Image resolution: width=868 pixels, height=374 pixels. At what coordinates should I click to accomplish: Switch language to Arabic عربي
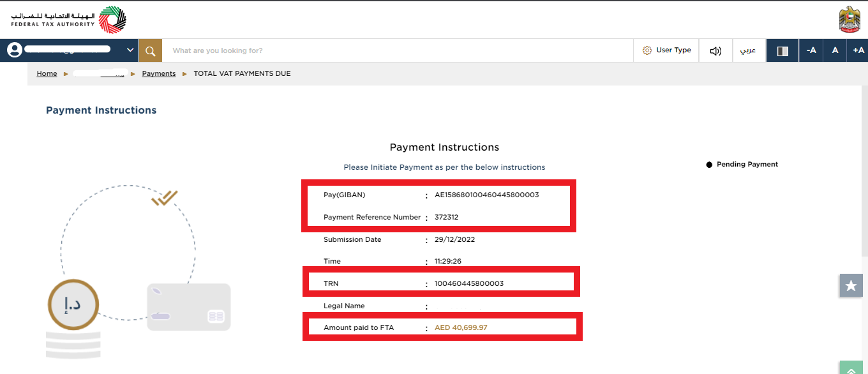[748, 50]
